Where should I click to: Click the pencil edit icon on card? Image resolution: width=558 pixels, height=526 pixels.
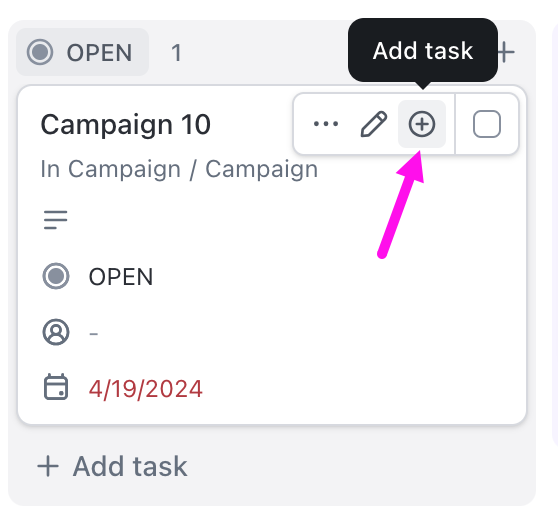click(x=374, y=124)
